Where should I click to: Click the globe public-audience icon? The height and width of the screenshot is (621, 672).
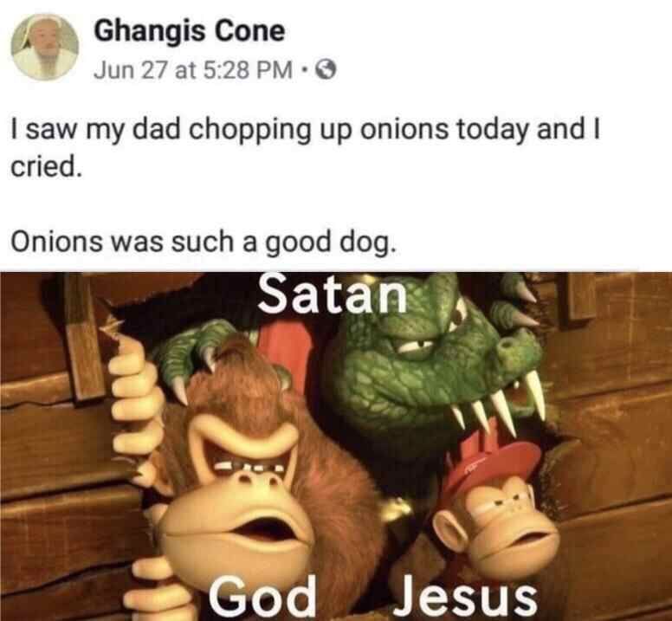[x=326, y=70]
